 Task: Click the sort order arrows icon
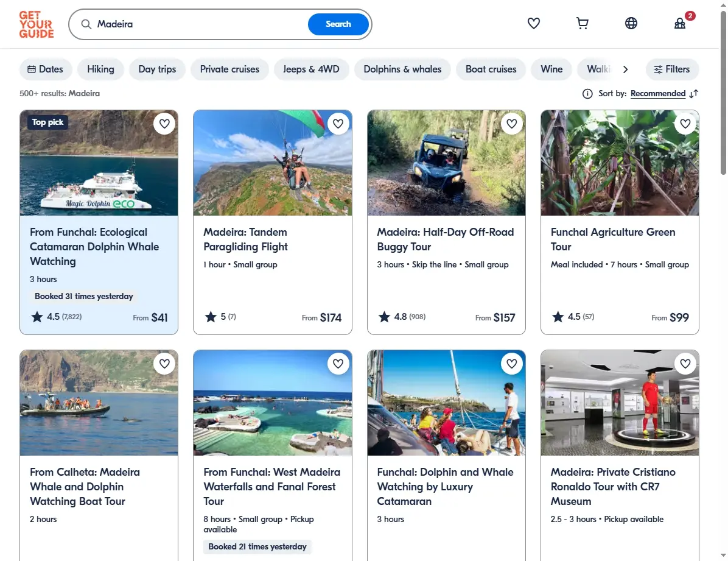click(x=694, y=94)
